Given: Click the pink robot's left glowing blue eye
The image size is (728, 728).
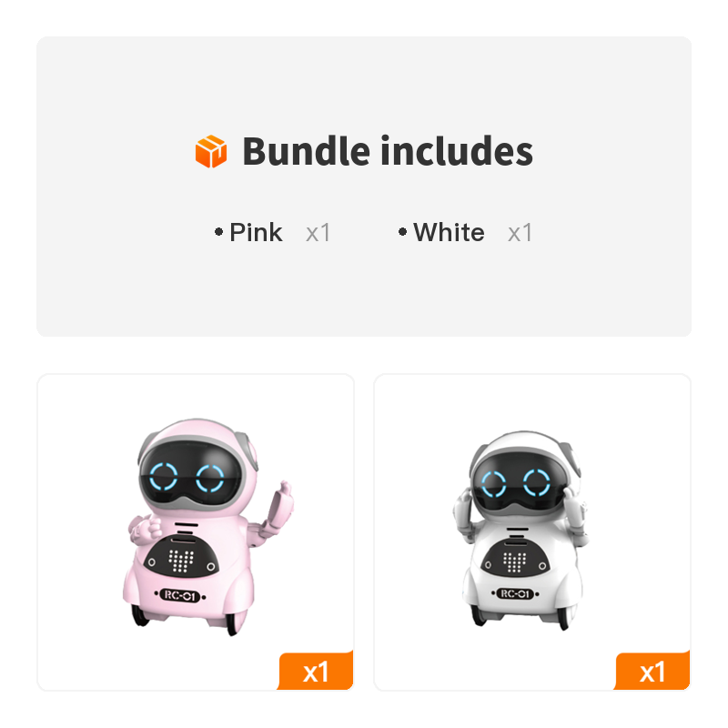Looking at the screenshot, I should [164, 477].
